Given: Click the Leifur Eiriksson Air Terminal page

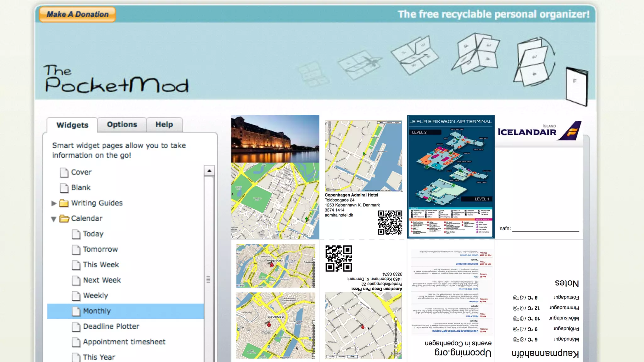Looking at the screenshot, I should pyautogui.click(x=451, y=176).
